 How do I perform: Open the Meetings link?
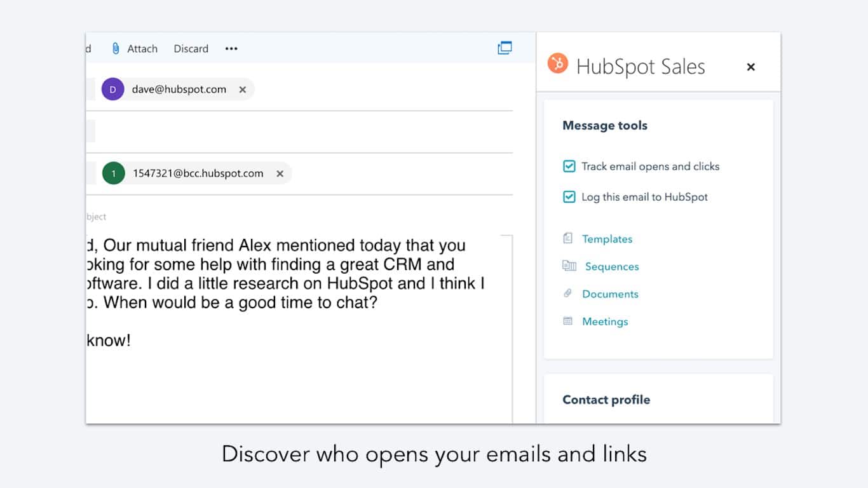pyautogui.click(x=605, y=322)
